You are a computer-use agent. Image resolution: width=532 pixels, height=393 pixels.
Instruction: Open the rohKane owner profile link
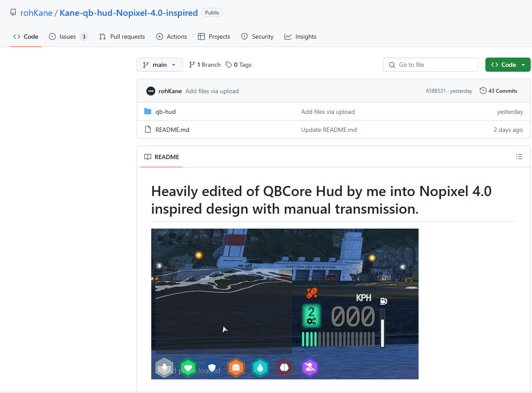[x=36, y=13]
